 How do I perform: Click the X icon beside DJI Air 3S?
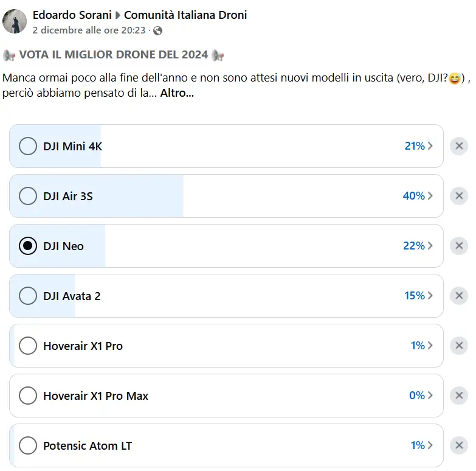[x=459, y=196]
